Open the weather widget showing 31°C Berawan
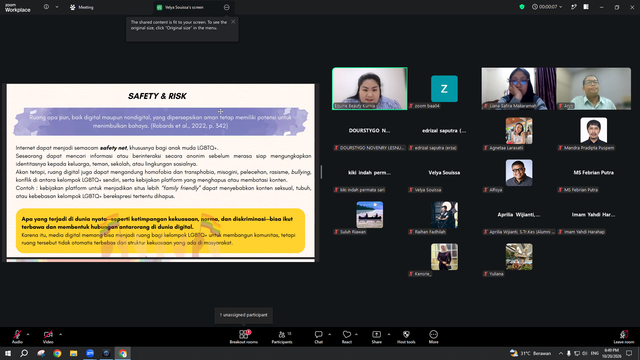The image size is (640, 360). [530, 353]
